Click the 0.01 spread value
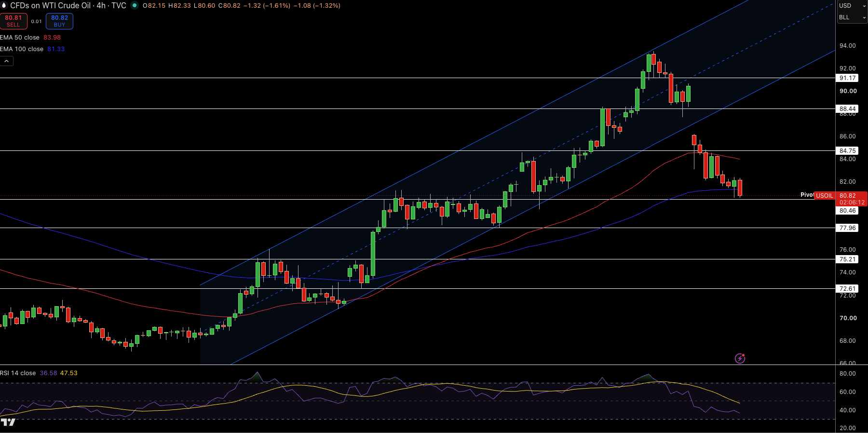The image size is (868, 433). (37, 21)
